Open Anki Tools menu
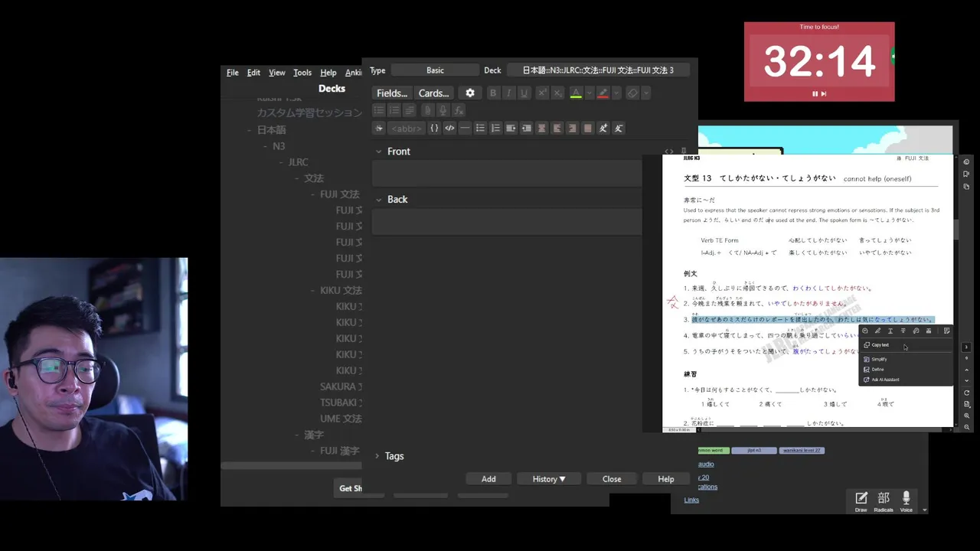This screenshot has height=551, width=980. [x=302, y=73]
